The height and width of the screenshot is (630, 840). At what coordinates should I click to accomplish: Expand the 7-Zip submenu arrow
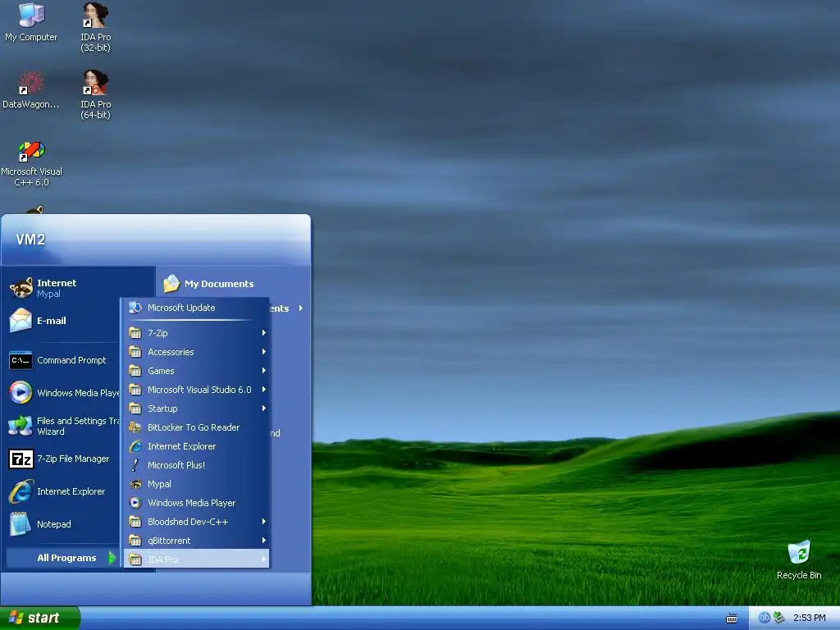264,333
